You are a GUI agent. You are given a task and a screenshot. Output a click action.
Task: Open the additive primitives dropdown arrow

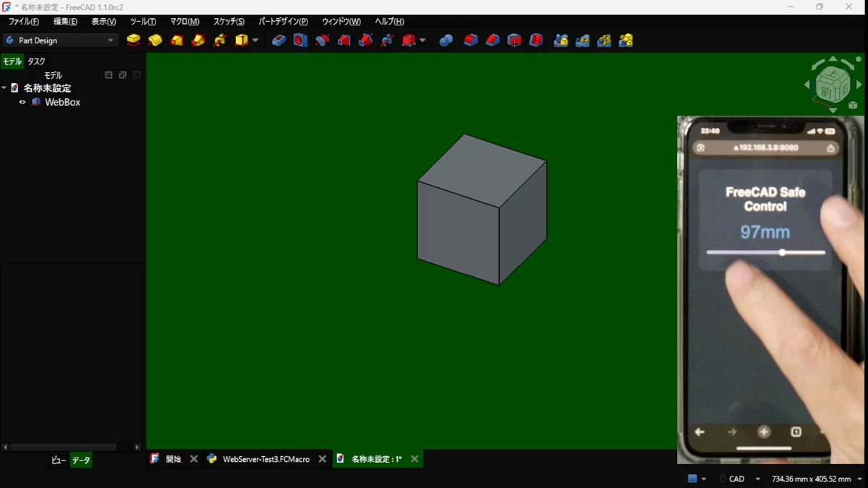click(255, 40)
